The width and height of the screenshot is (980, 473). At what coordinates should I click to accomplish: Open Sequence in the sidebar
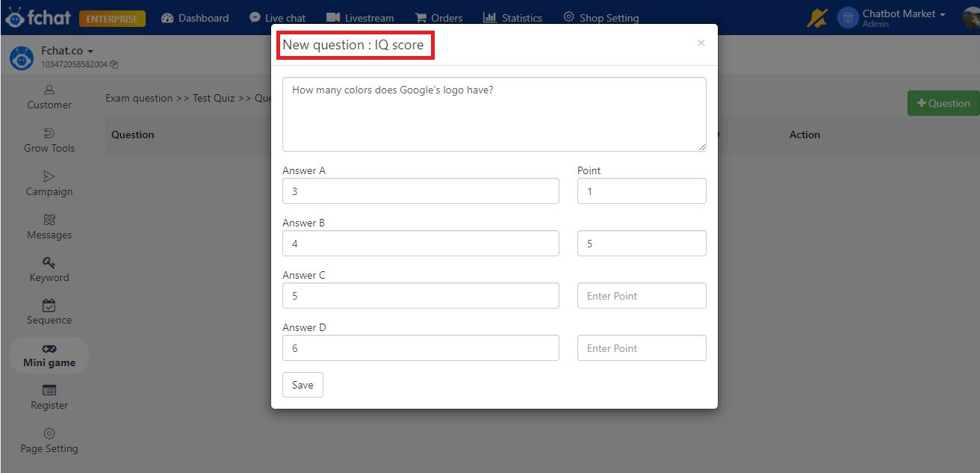tap(49, 312)
